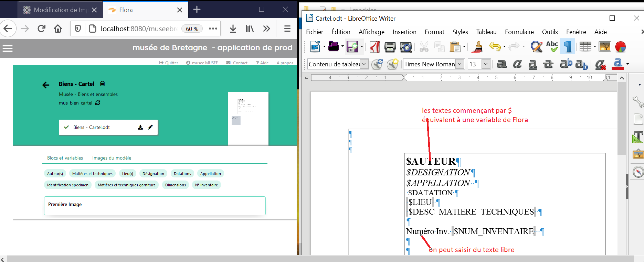The width and height of the screenshot is (644, 262).
Task: Open Insertion menu in Writer
Action: click(x=404, y=32)
